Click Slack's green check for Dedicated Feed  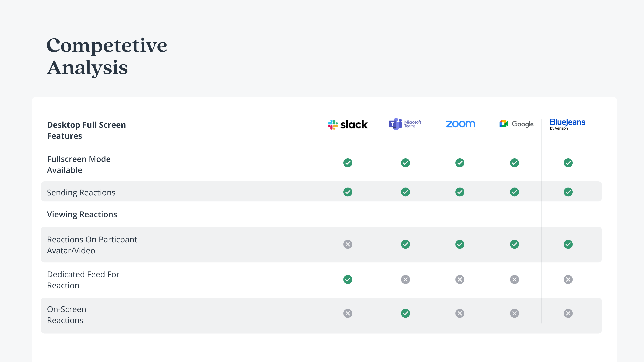tap(348, 280)
